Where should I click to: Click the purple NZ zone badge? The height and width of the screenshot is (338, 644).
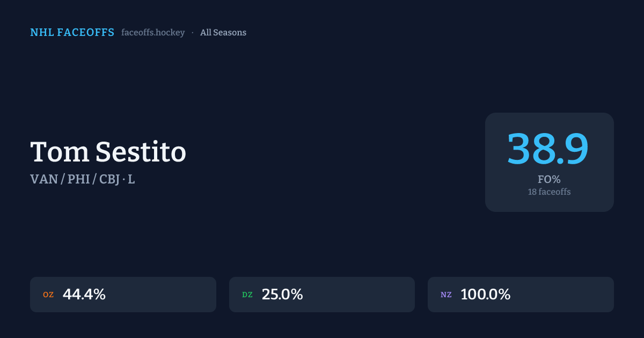[446, 295]
